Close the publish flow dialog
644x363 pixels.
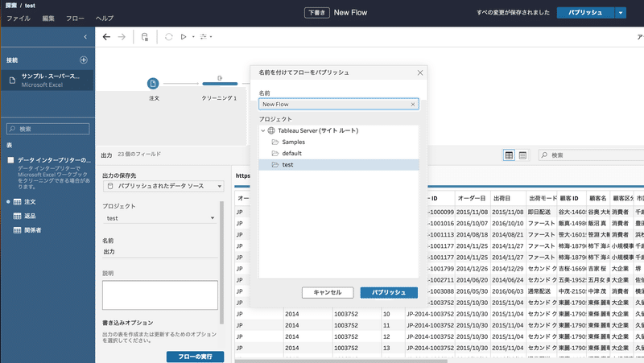click(x=419, y=72)
